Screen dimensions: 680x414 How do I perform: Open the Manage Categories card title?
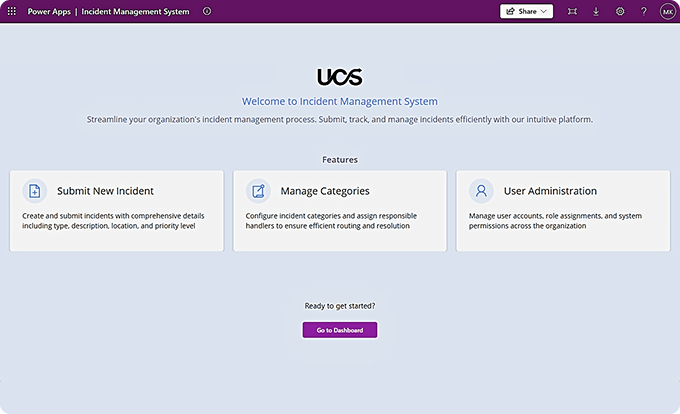click(325, 191)
